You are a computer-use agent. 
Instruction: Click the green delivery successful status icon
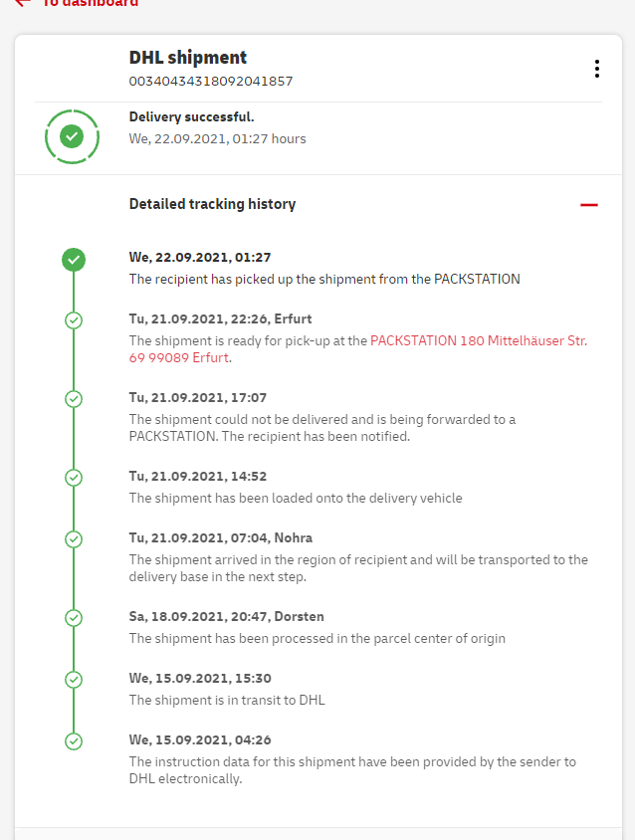pyautogui.click(x=72, y=136)
